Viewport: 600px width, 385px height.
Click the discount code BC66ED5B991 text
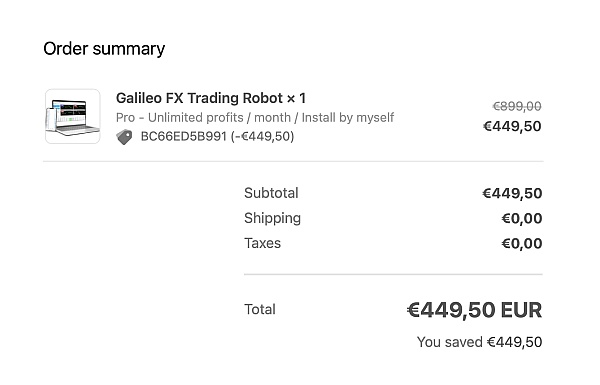pyautogui.click(x=184, y=136)
